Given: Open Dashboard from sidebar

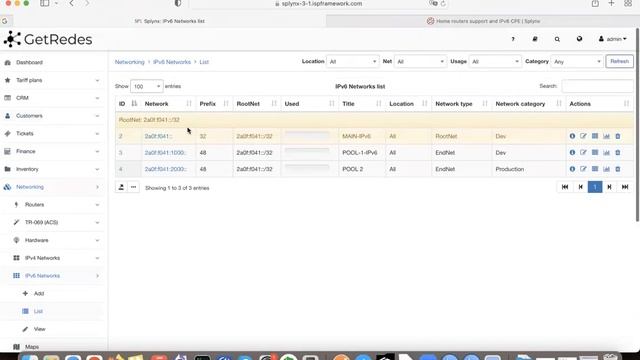Looking at the screenshot, I should click(x=52, y=62).
